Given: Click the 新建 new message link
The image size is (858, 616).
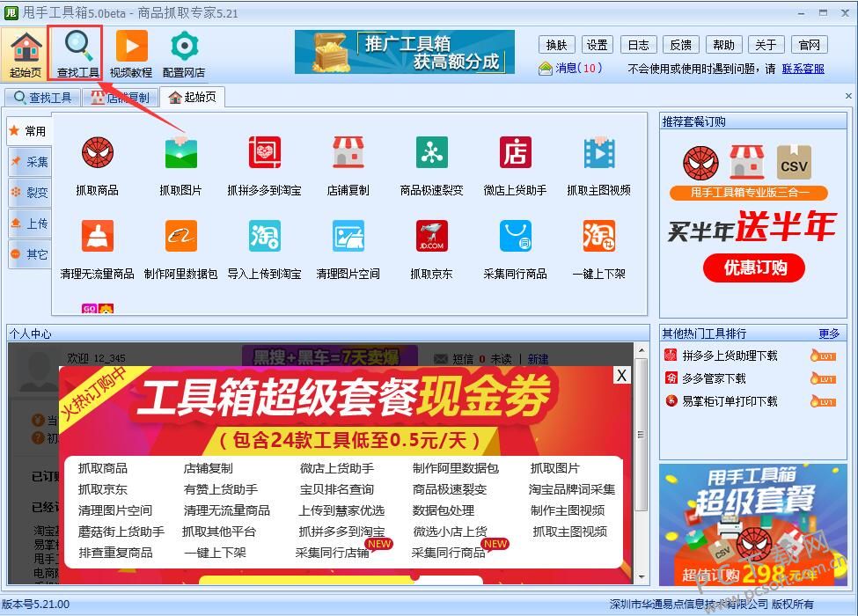Looking at the screenshot, I should coord(538,359).
